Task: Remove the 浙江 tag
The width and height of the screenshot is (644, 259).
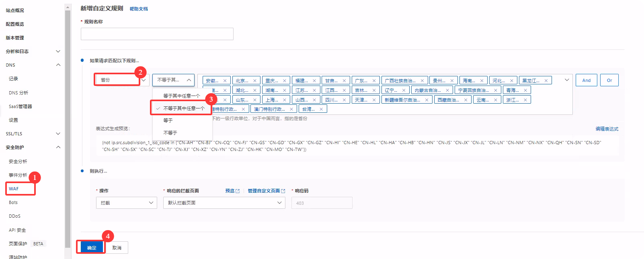Action: [x=525, y=100]
